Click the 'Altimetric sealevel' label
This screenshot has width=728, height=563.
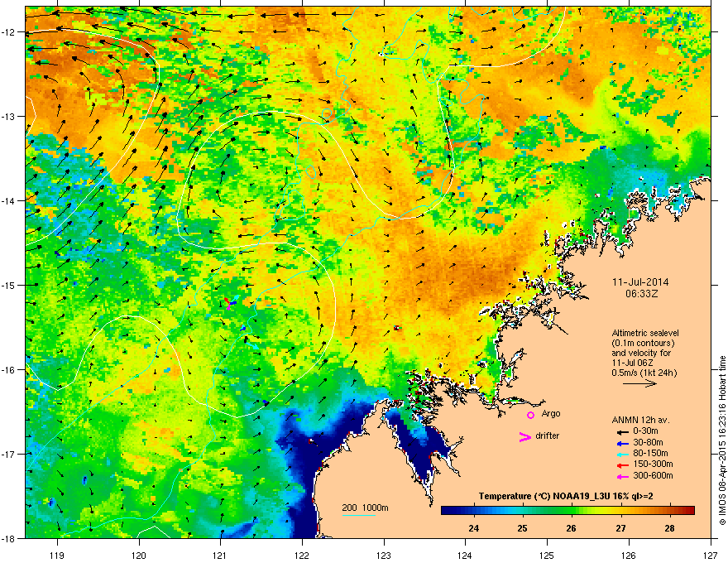coord(645,333)
